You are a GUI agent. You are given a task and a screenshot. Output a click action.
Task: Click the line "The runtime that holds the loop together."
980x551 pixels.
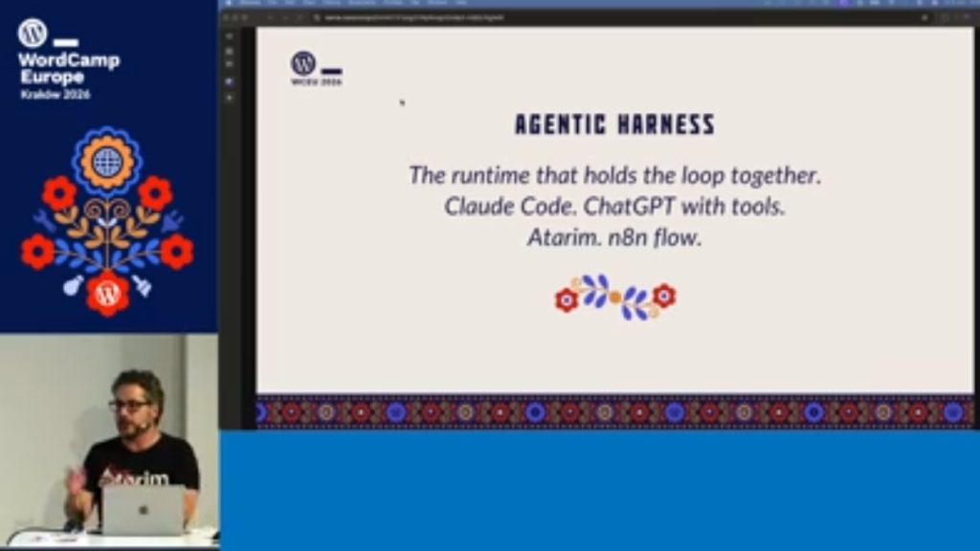tap(615, 176)
